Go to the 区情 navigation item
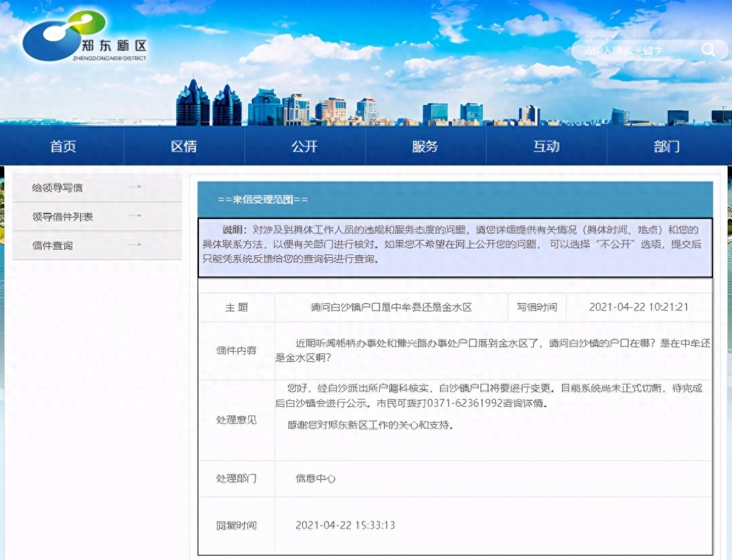 tap(184, 146)
